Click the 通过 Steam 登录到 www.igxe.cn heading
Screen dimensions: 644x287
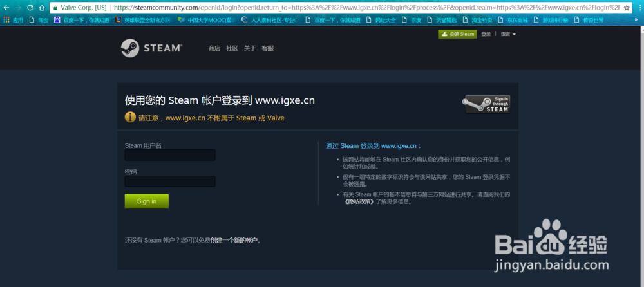coord(374,146)
